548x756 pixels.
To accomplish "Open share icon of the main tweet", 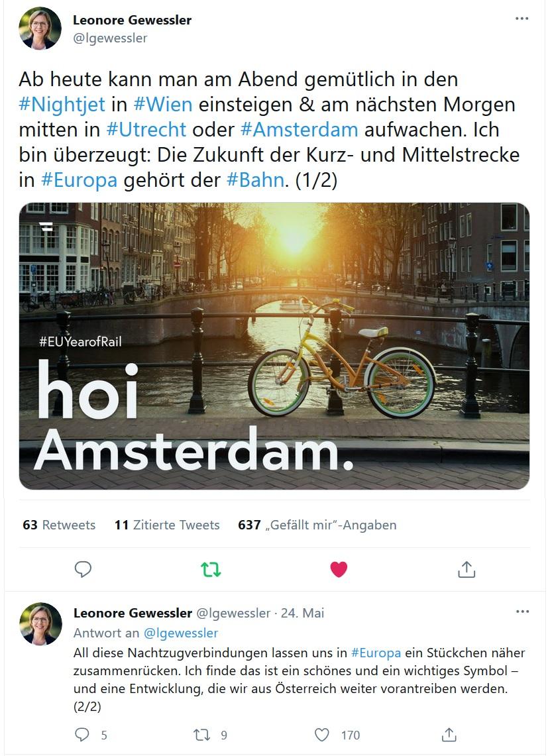I will pyautogui.click(x=466, y=569).
